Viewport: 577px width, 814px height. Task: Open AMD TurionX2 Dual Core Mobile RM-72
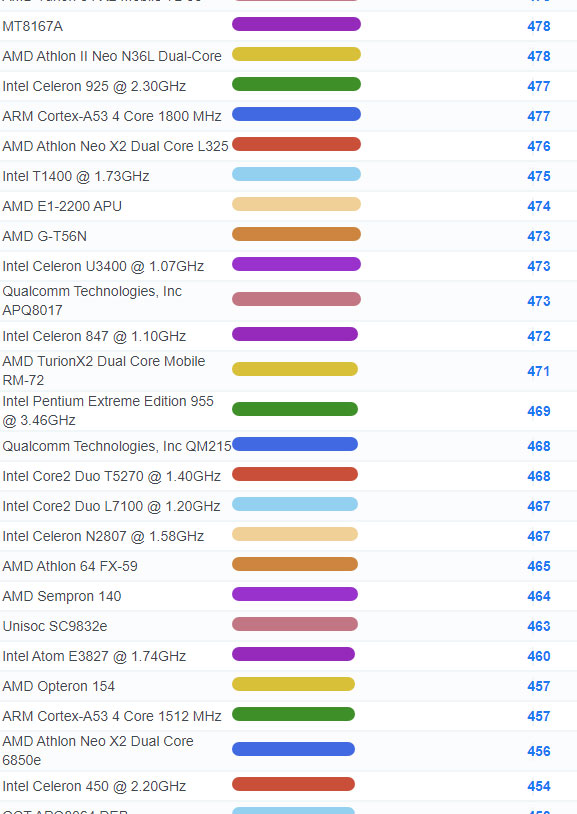[x=103, y=371]
